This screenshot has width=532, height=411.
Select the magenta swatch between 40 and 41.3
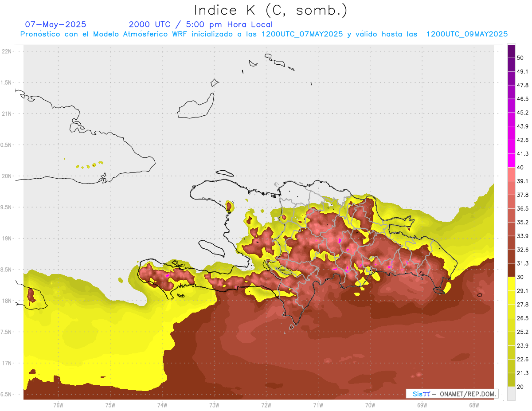coord(511,160)
